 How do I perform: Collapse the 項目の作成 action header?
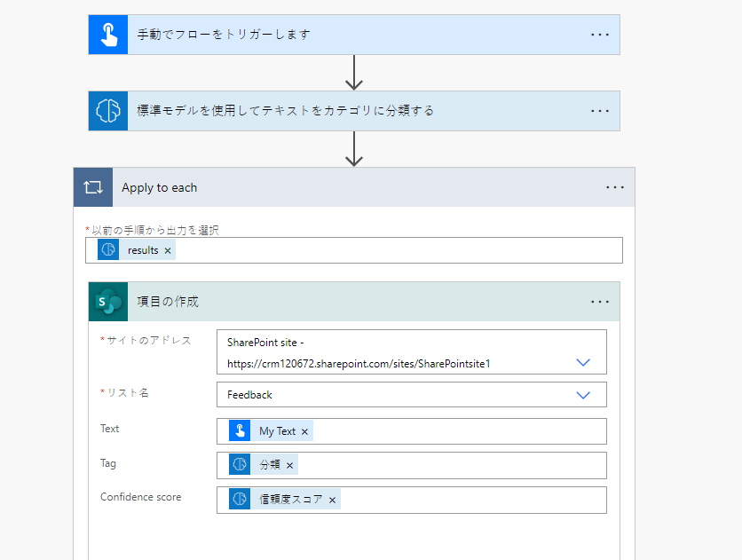[355, 302]
